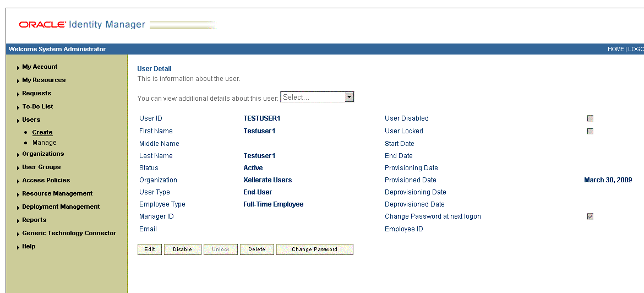
Task: Open Generic Technology Connector menu
Action: (x=69, y=232)
